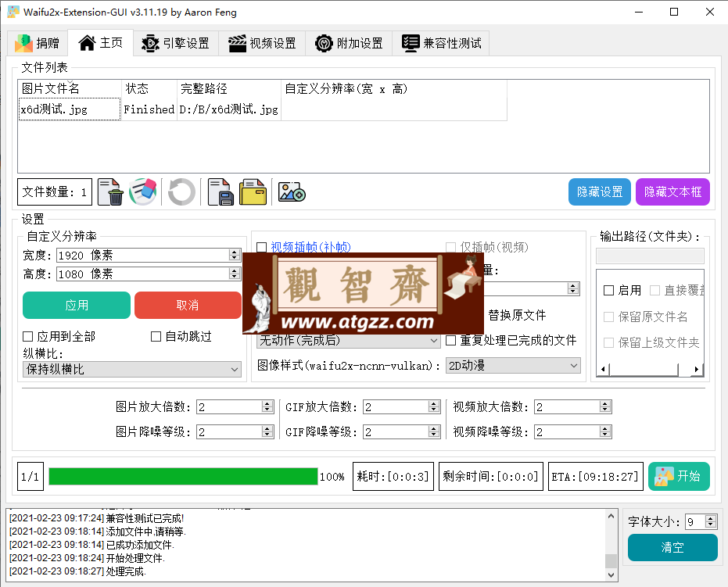This screenshot has height=587, width=728.
Task: Click the save file list icon
Action: (x=221, y=191)
